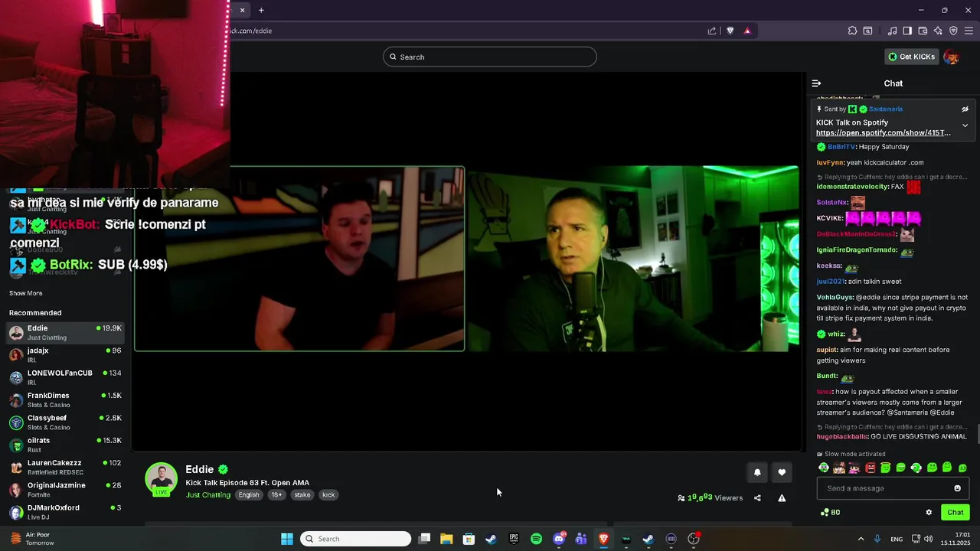Report the stream with the warning icon
Image resolution: width=980 pixels, height=551 pixels.
click(x=782, y=498)
